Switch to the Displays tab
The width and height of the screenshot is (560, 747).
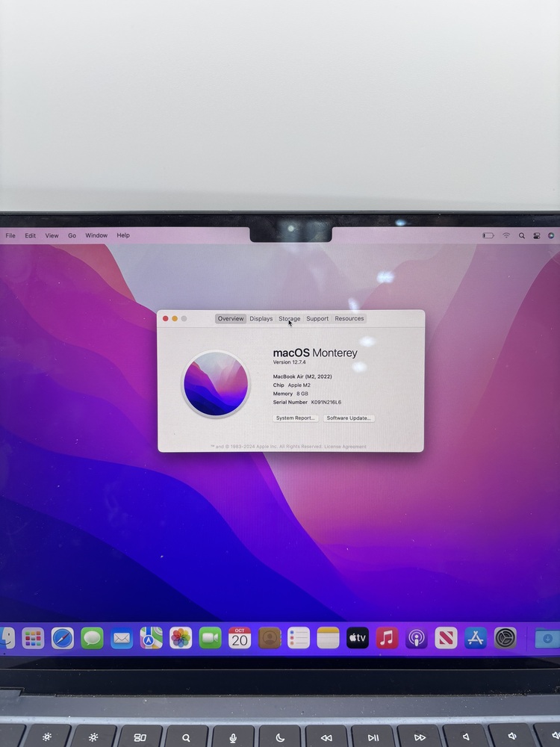click(x=261, y=319)
